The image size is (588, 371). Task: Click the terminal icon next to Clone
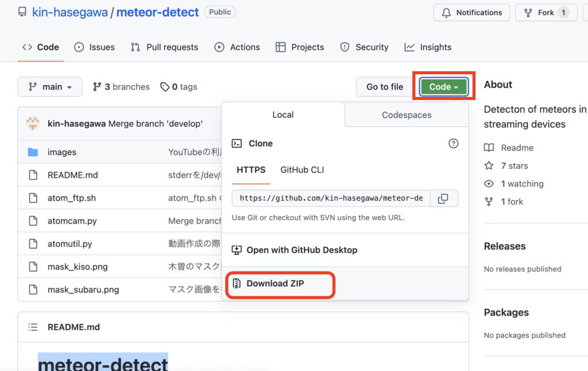pyautogui.click(x=237, y=144)
